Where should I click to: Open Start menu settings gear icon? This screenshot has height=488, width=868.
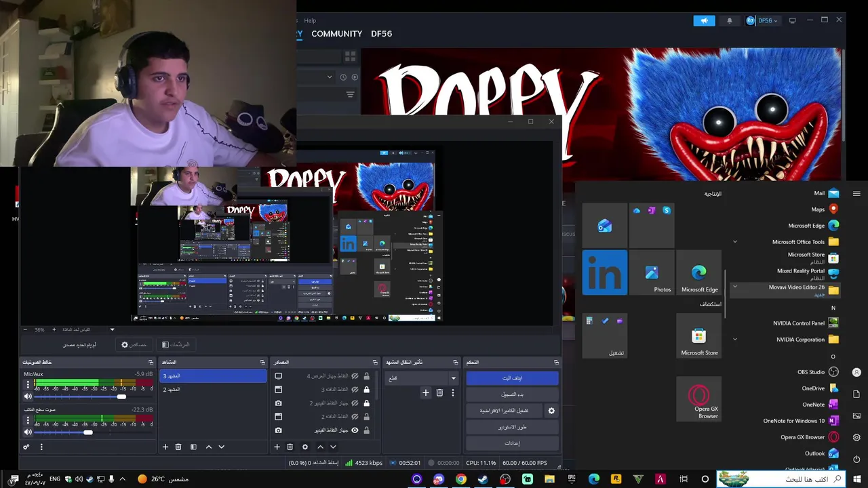point(856,437)
